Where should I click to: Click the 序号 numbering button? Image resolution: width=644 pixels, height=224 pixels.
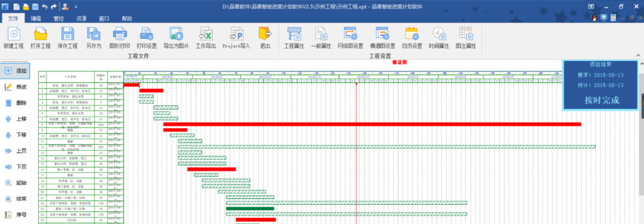point(15,215)
